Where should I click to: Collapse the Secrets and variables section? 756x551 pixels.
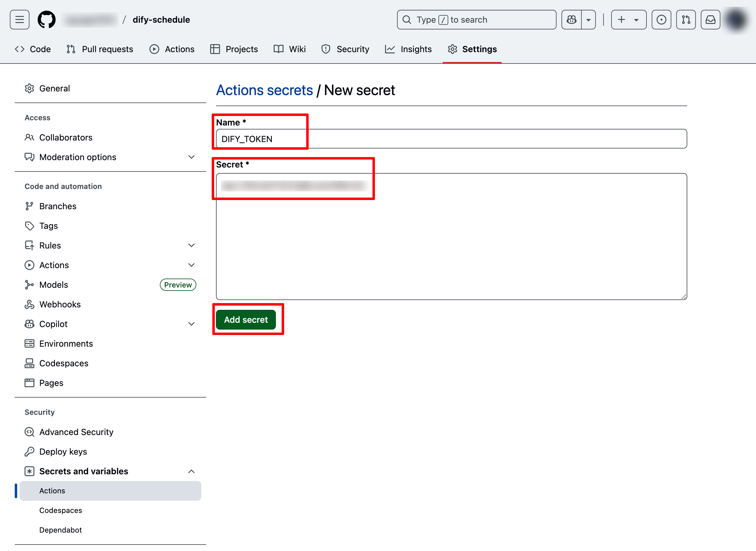pos(191,471)
